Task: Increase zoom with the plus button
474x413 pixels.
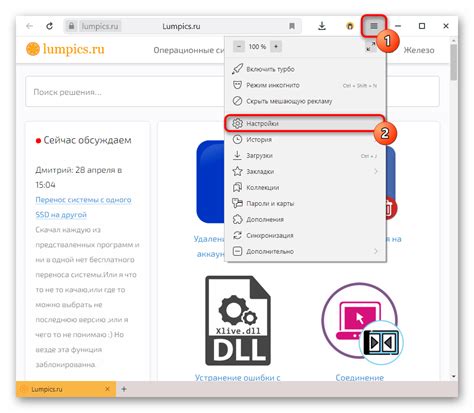Action: 276,47
